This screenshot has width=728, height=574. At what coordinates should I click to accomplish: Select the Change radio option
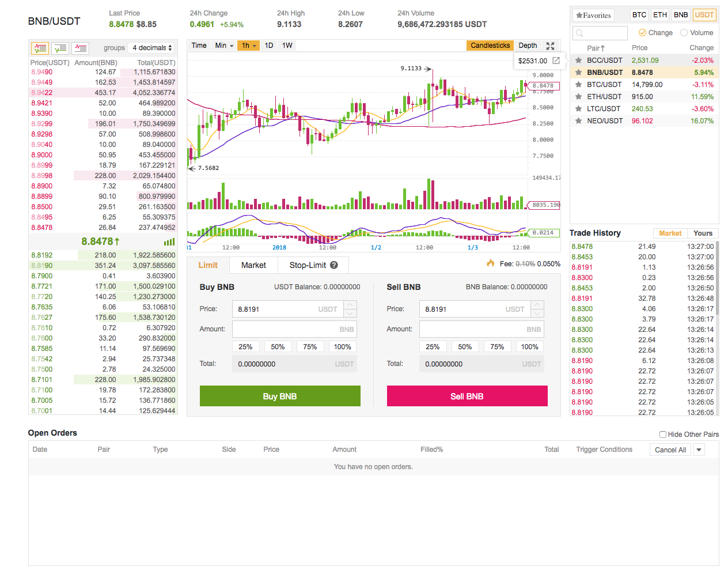[642, 33]
